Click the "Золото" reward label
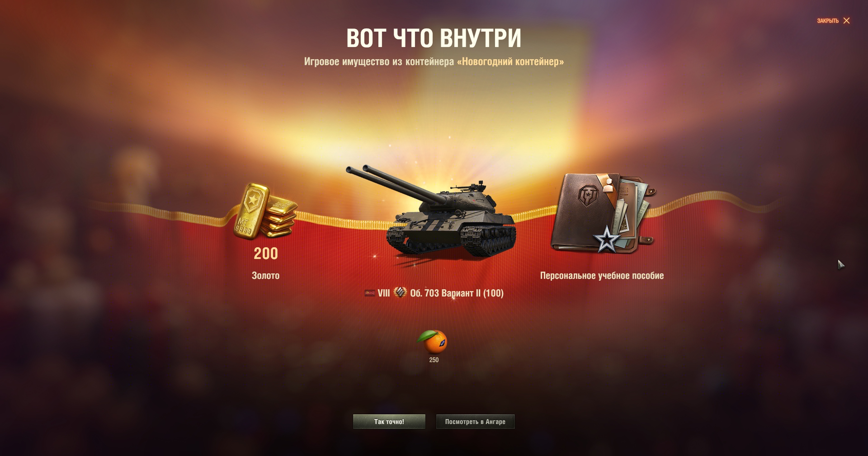 [x=266, y=276]
